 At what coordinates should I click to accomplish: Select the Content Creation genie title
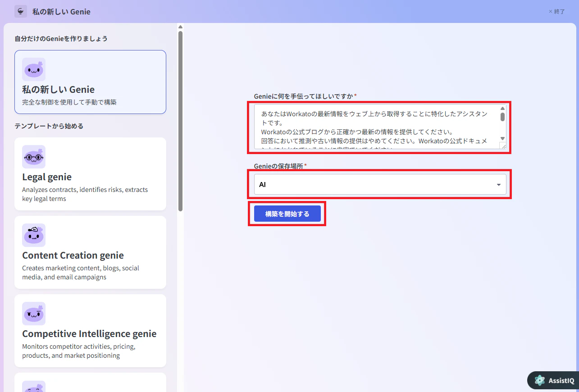(73, 255)
